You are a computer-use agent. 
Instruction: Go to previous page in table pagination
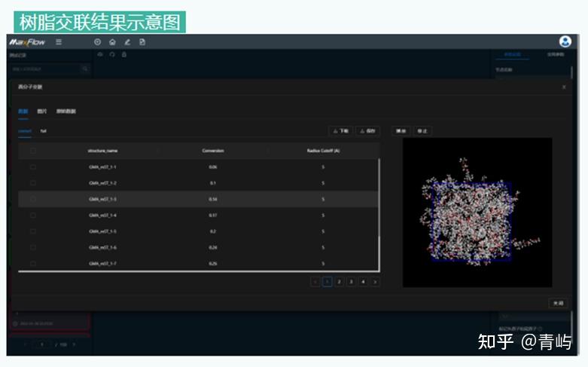[315, 282]
